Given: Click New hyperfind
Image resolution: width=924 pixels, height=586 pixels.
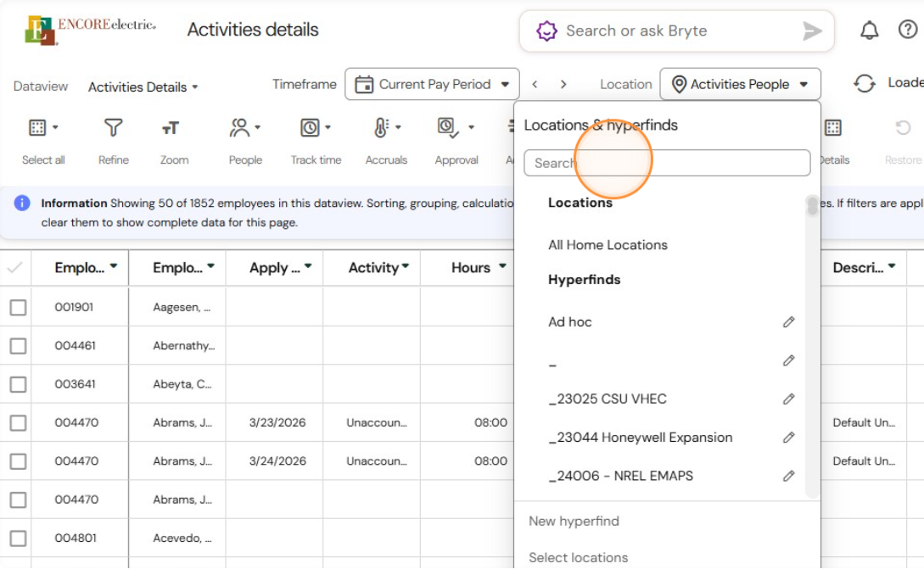Looking at the screenshot, I should click(574, 522).
